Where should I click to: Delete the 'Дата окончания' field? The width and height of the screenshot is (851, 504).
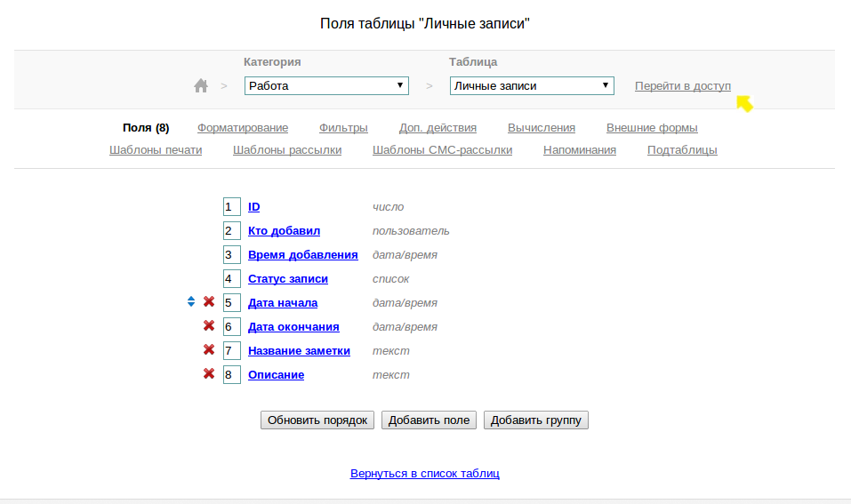click(x=209, y=326)
